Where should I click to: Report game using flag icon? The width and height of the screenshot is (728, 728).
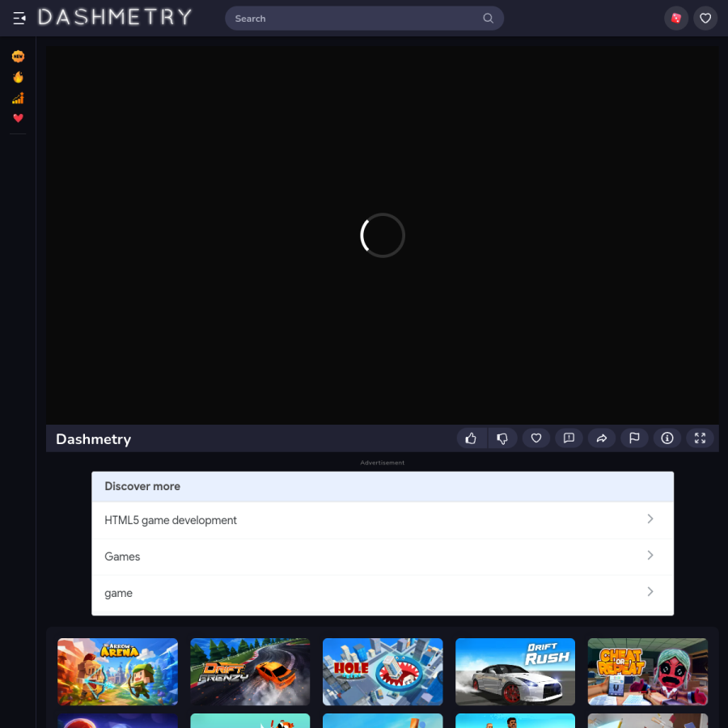634,438
